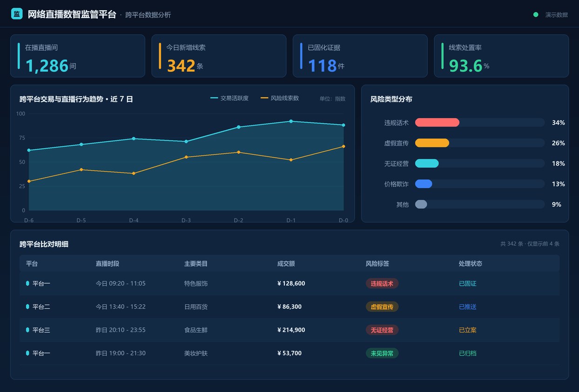Click the 交易活跃度 data point at D-2
The image size is (579, 392).
tap(239, 127)
